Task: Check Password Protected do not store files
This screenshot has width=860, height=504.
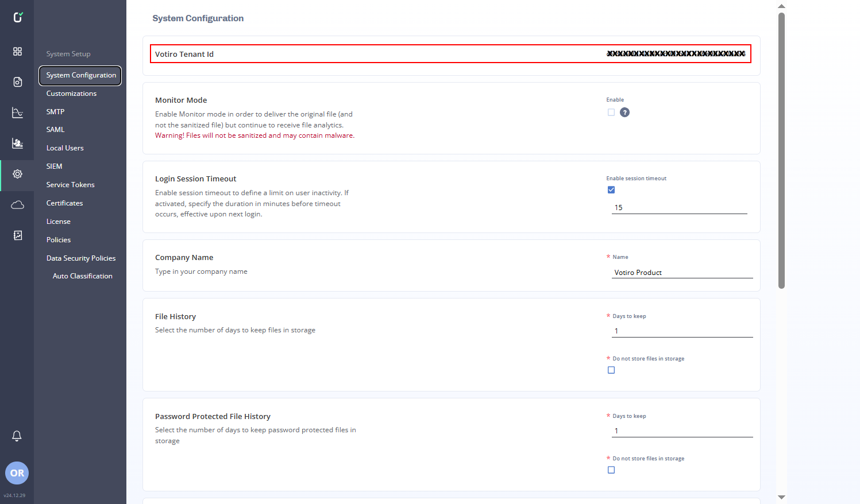Action: (611, 470)
